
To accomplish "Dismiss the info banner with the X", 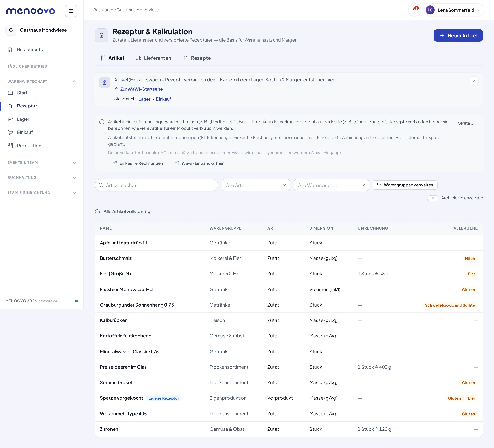I will point(474,81).
